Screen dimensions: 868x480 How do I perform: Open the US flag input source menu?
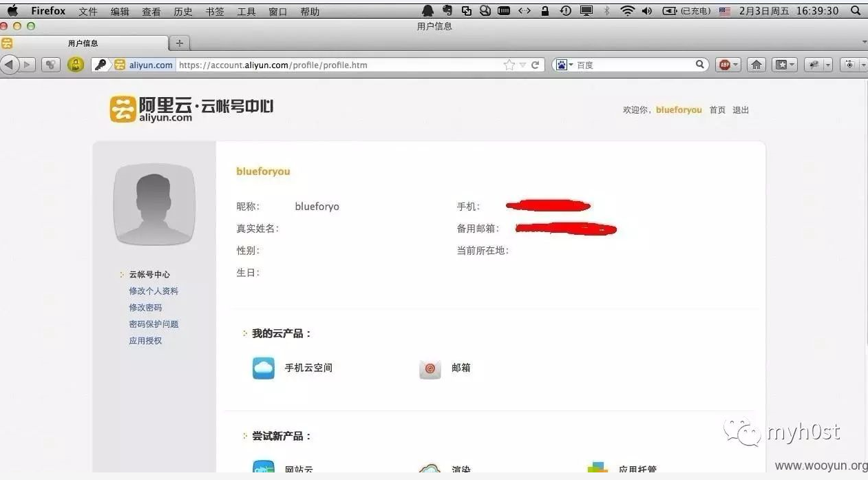[725, 11]
